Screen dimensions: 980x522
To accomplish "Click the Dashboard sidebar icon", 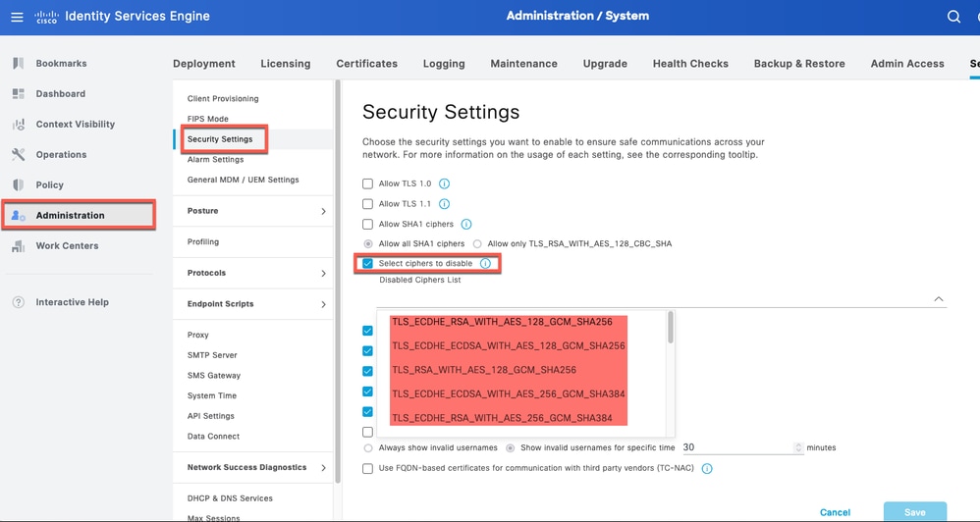I will 18,93.
